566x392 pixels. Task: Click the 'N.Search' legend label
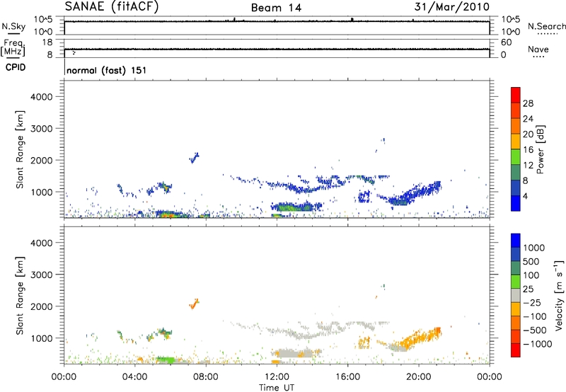[546, 26]
